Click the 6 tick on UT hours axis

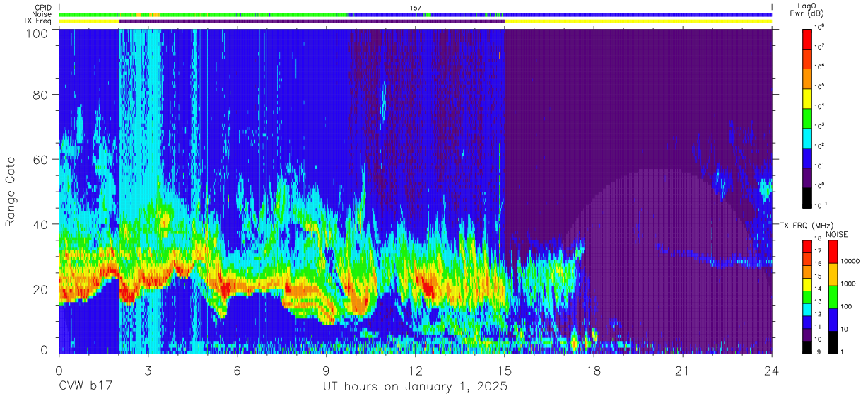coord(237,370)
